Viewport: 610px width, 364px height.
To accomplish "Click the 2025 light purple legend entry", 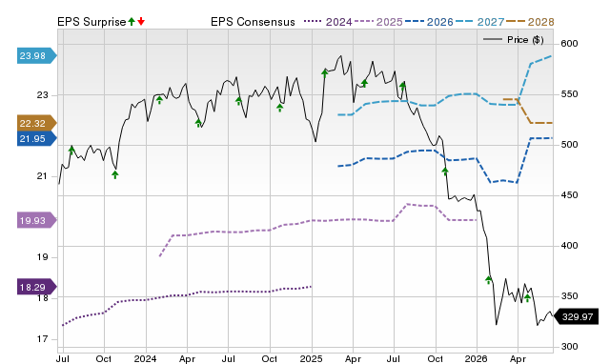I will [378, 22].
